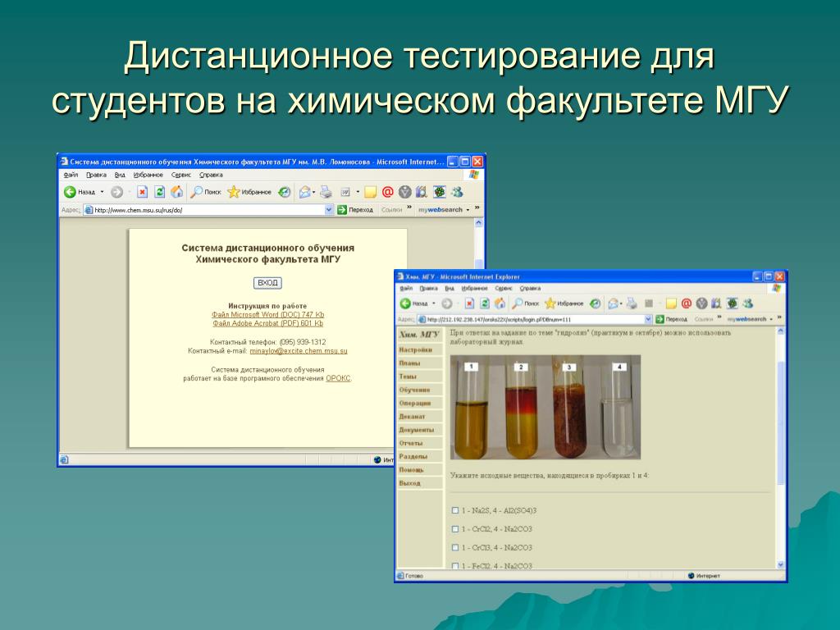840x630 pixels.
Task: Check answer 1 - FeCl2, 4 - Na2CO3
Action: point(454,566)
